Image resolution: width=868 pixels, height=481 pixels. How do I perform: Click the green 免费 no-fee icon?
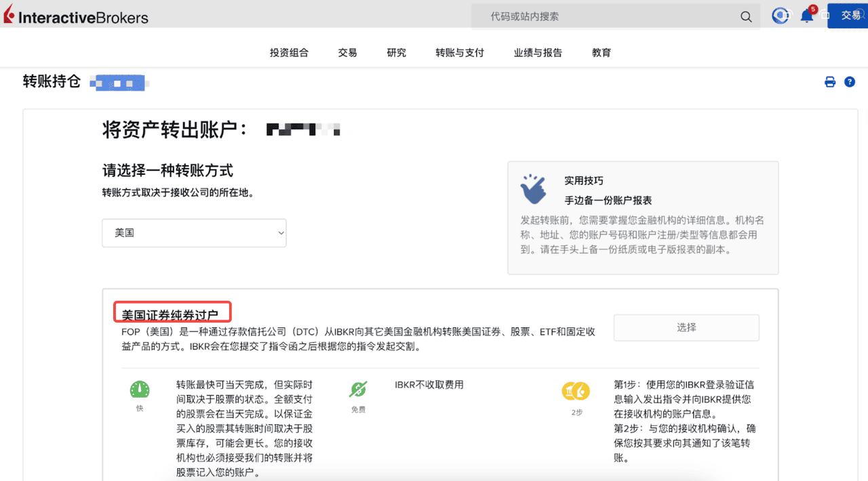click(358, 390)
